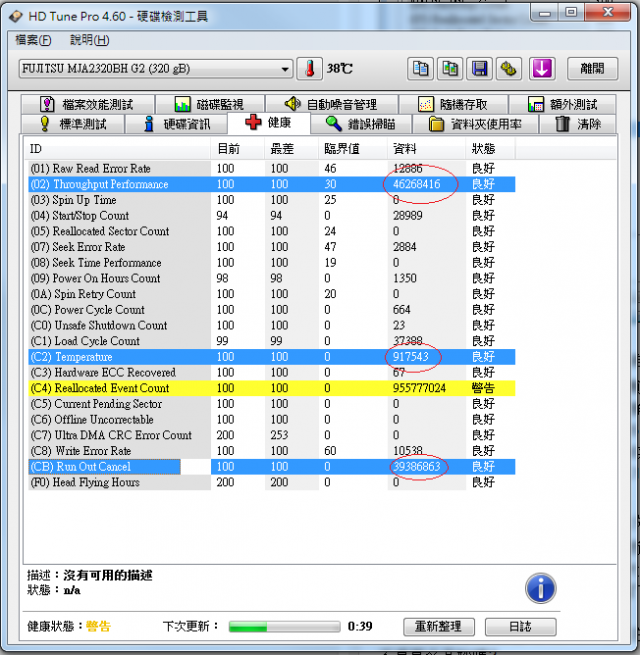
Task: Open the options gear icon
Action: pos(509,69)
